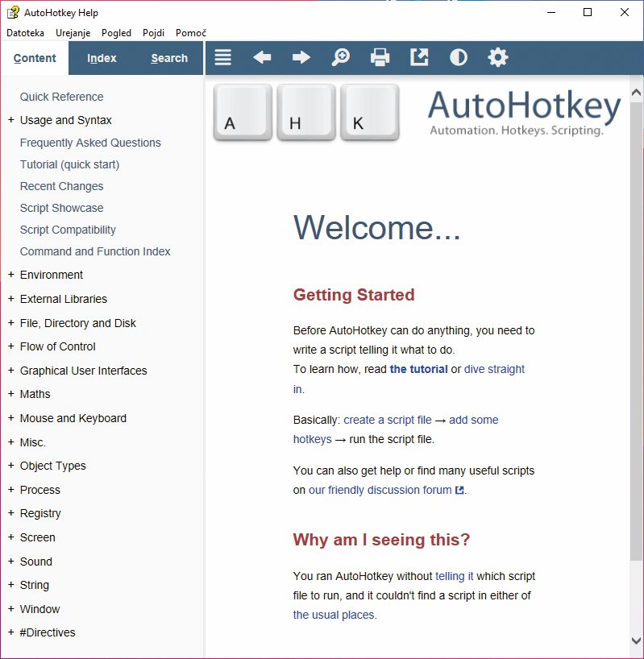Screen dimensions: 644x659
Task: Expand the External Libraries node
Action: (x=11, y=299)
